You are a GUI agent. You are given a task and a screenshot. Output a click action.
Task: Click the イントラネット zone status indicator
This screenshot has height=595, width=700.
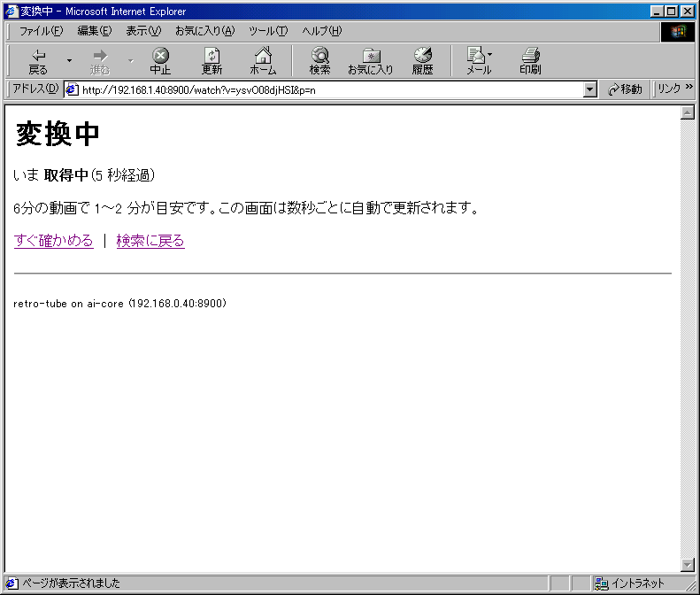(x=629, y=583)
